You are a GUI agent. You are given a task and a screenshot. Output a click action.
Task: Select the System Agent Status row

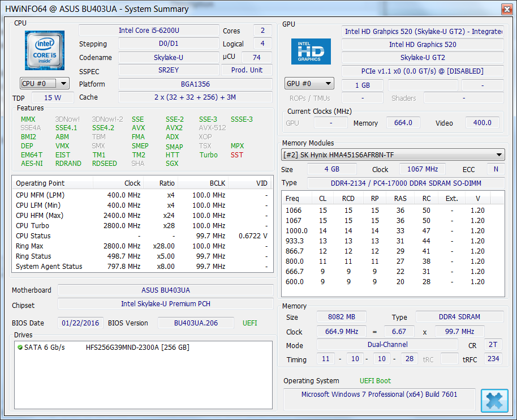[143, 267]
